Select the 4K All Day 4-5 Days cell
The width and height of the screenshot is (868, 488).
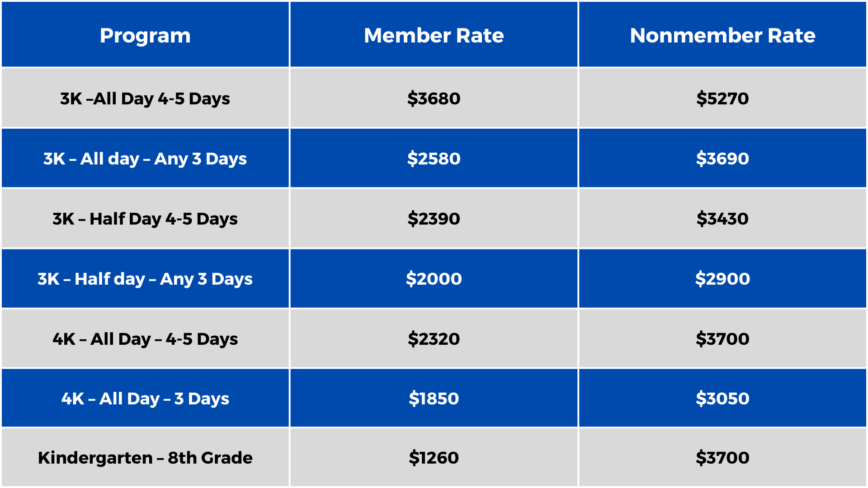click(145, 339)
